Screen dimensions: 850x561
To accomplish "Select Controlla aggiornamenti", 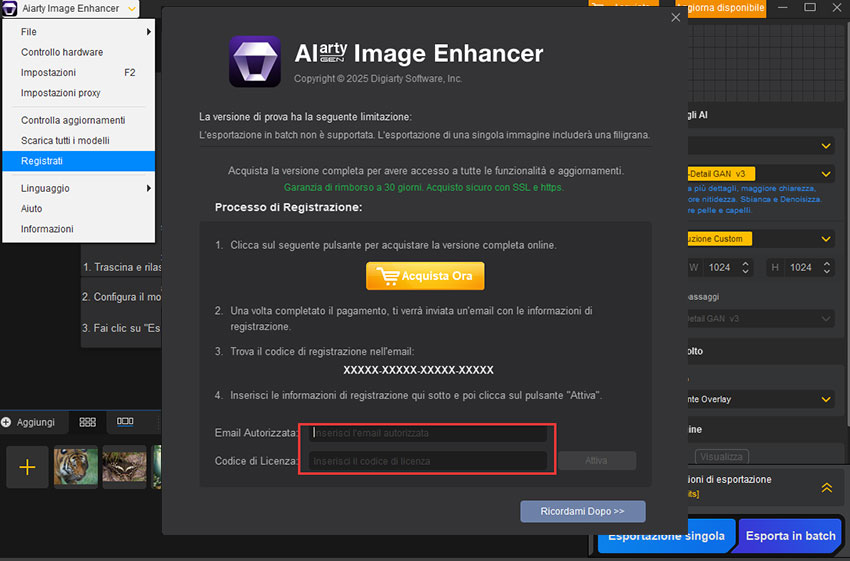I will pyautogui.click(x=79, y=120).
